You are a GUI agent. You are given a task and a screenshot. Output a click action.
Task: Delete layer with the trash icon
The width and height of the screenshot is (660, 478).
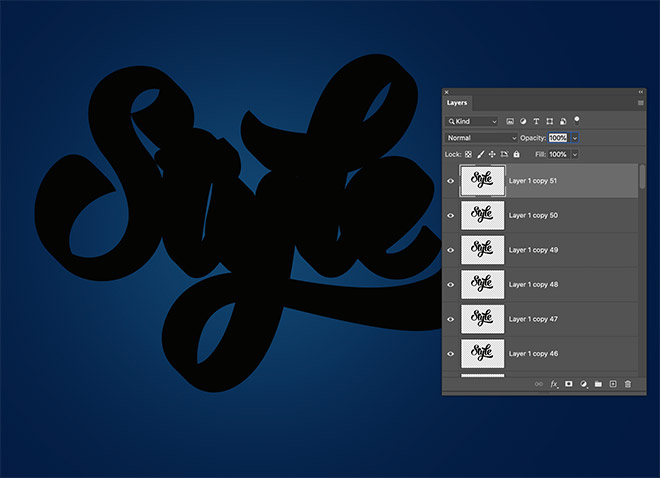(627, 384)
